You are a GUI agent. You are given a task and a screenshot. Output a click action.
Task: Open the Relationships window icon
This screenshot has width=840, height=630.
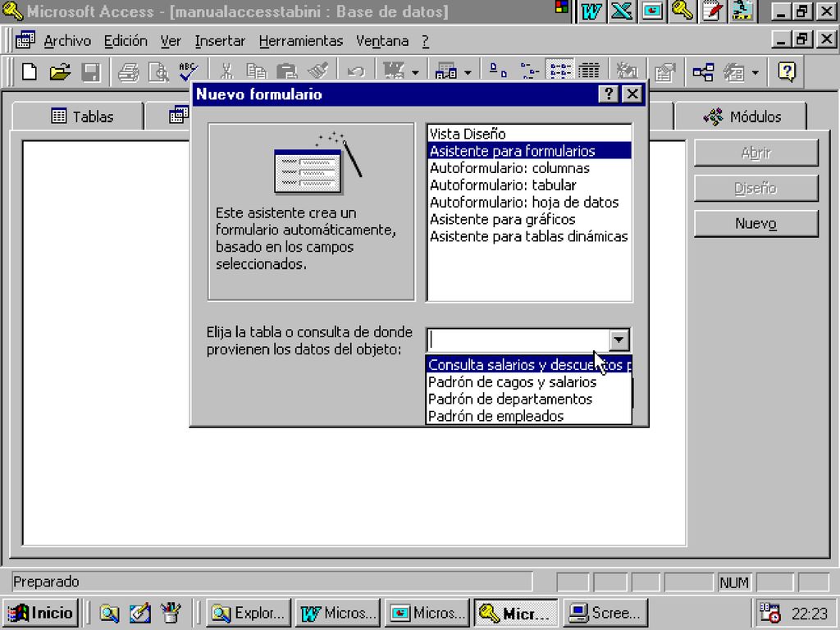point(703,71)
